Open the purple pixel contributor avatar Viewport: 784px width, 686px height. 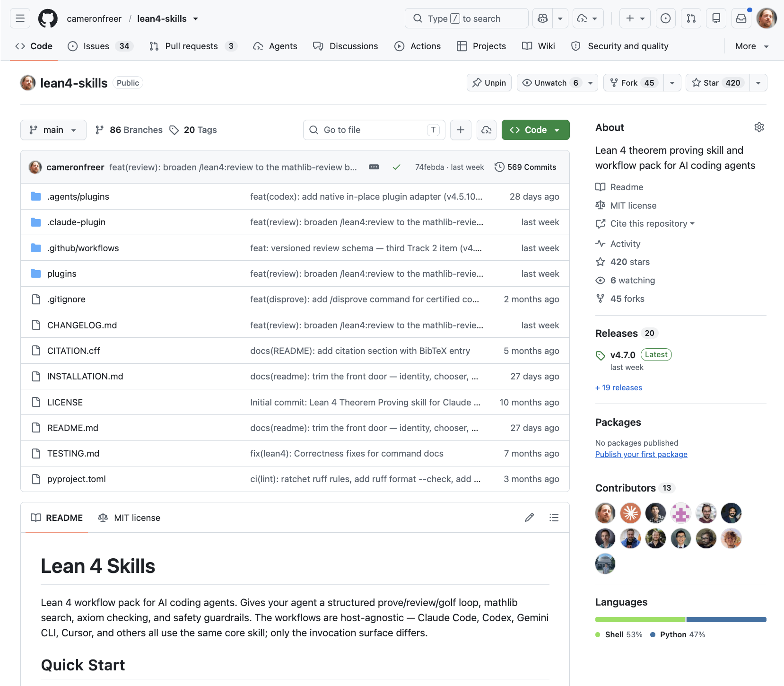(x=680, y=513)
